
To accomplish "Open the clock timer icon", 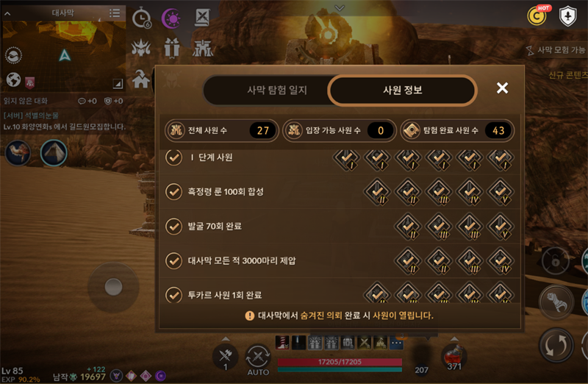I will click(x=141, y=17).
